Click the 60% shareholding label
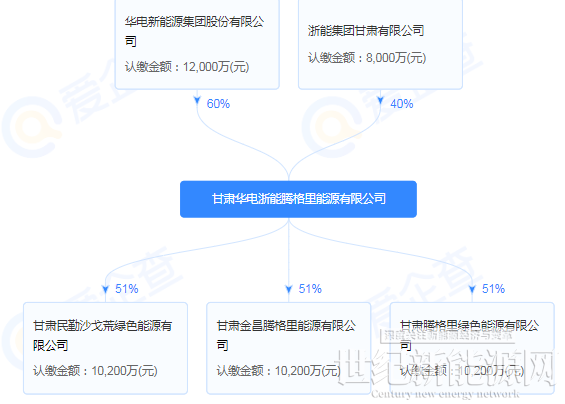565x404 pixels. (218, 104)
